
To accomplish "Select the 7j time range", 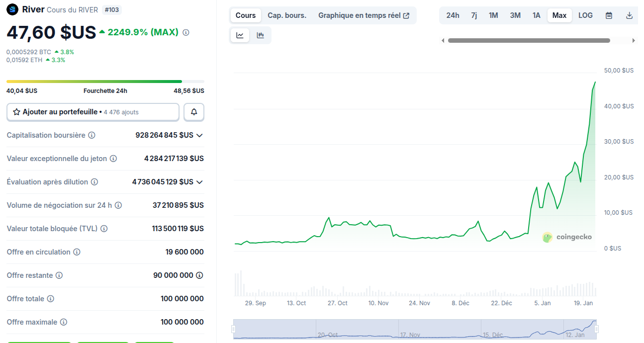I will [474, 15].
